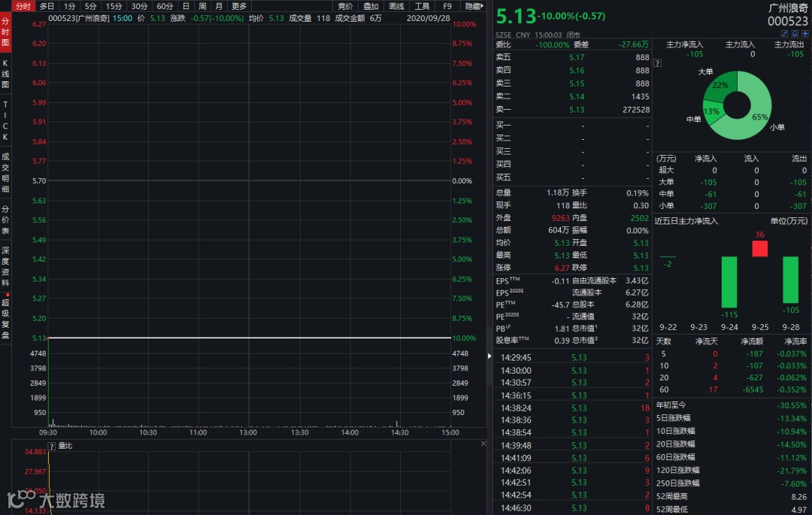Expand the 更多 period options

(x=239, y=6)
